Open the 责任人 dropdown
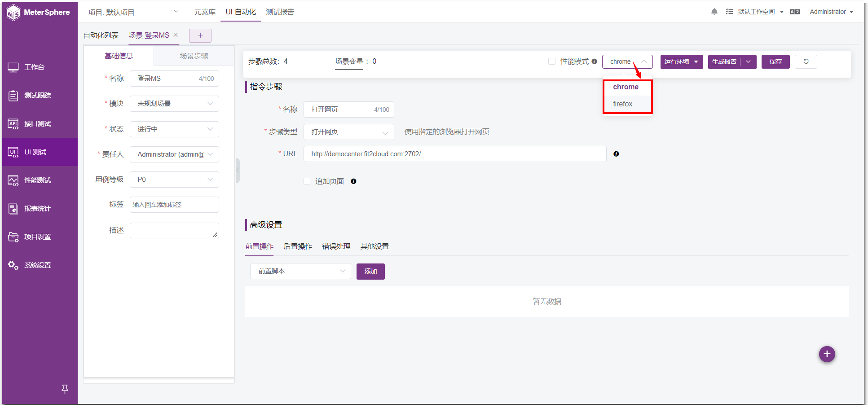Screen dimensions: 868x408 point(174,154)
